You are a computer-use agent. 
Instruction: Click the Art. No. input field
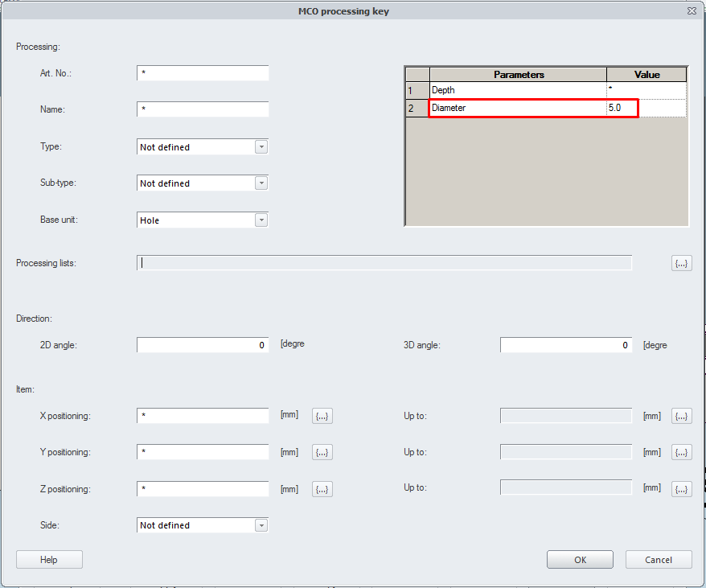tap(203, 73)
